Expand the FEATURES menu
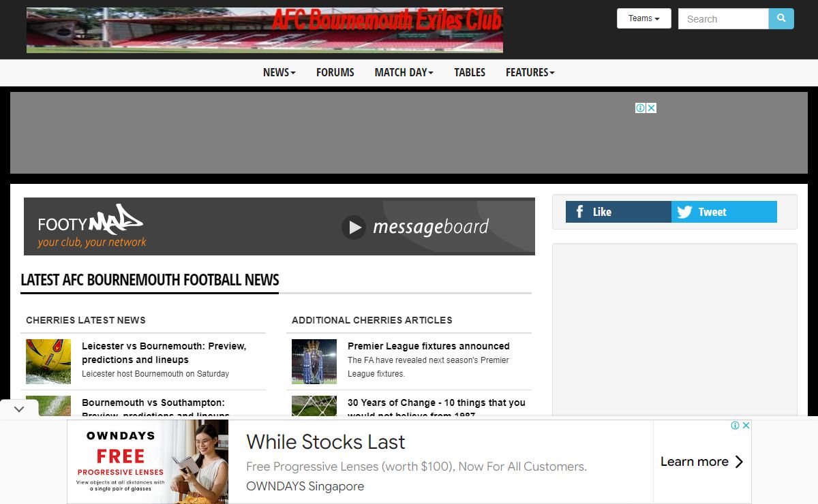Screen dimensions: 818x504 (x=530, y=72)
